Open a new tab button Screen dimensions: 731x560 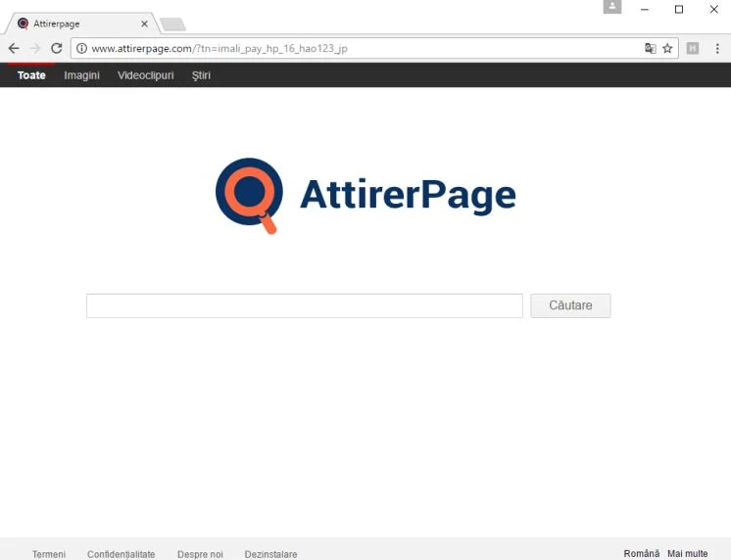(172, 24)
